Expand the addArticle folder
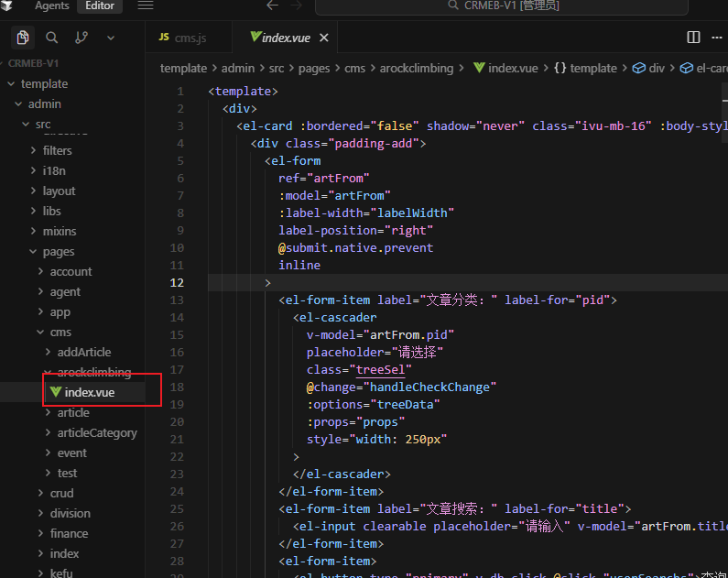This screenshot has height=578, width=728. click(x=83, y=352)
